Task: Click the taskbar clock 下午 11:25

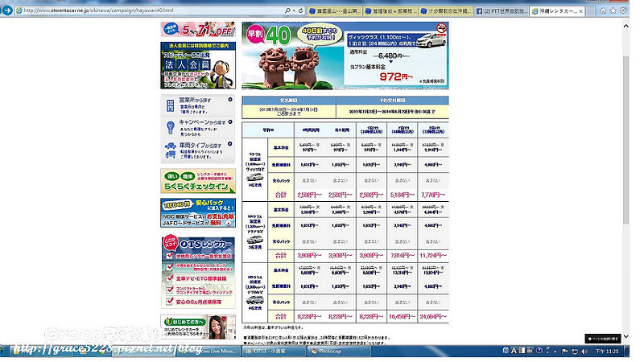Action: [607, 352]
